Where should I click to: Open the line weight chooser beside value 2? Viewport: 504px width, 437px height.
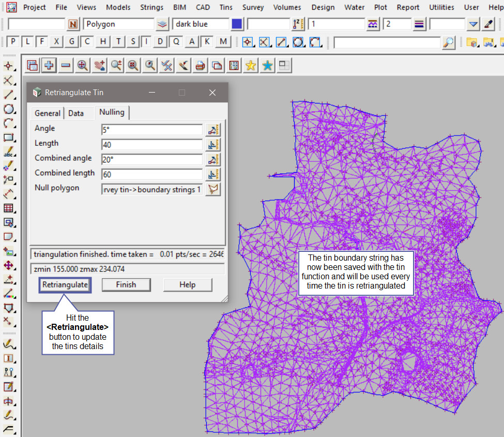coord(419,24)
